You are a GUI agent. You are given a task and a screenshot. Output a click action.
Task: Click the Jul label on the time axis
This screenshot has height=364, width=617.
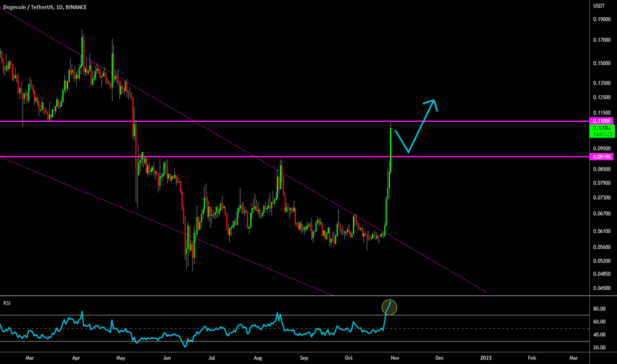(x=211, y=358)
